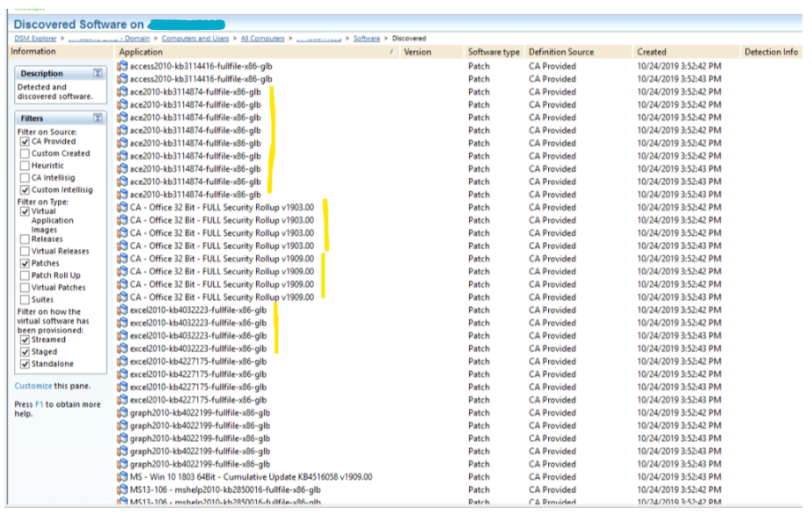812x515 pixels.
Task: Click the icon of the first ace2010-kb3114874 entry
Action: 123,92
